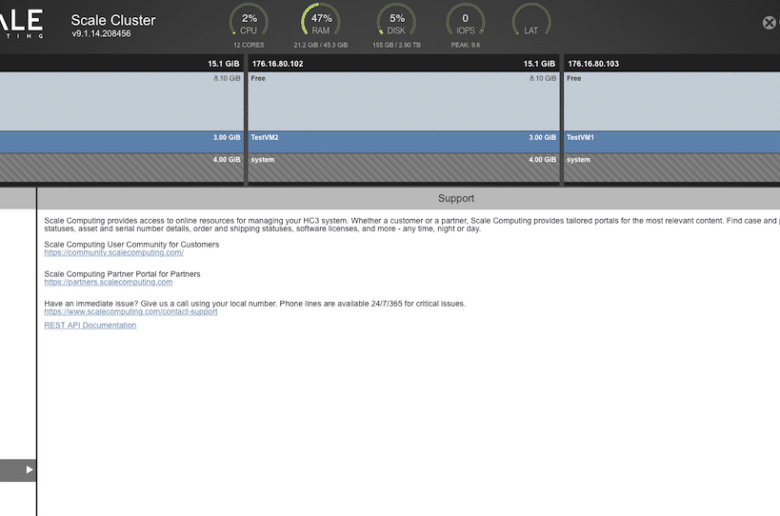Open the contact-support link
The height and width of the screenshot is (516, 780).
coord(130,311)
